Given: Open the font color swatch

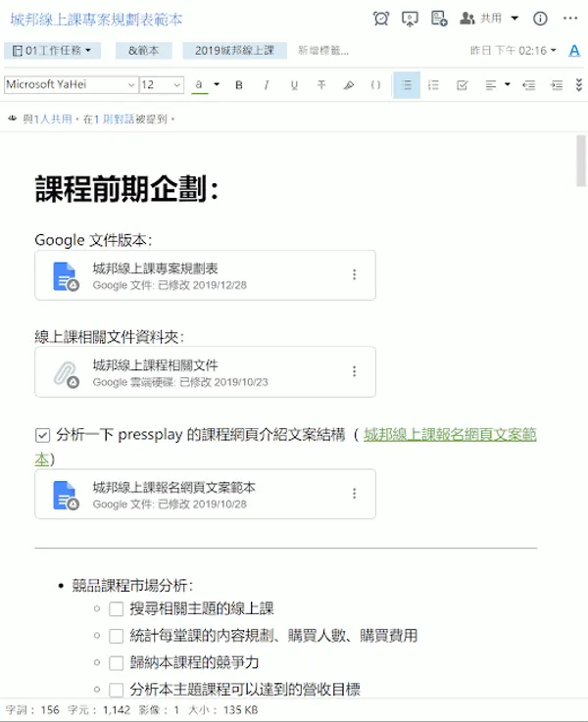Looking at the screenshot, I should click(199, 85).
